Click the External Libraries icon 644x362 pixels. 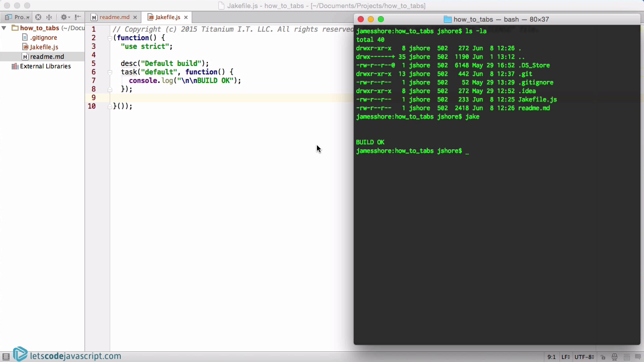(x=15, y=66)
